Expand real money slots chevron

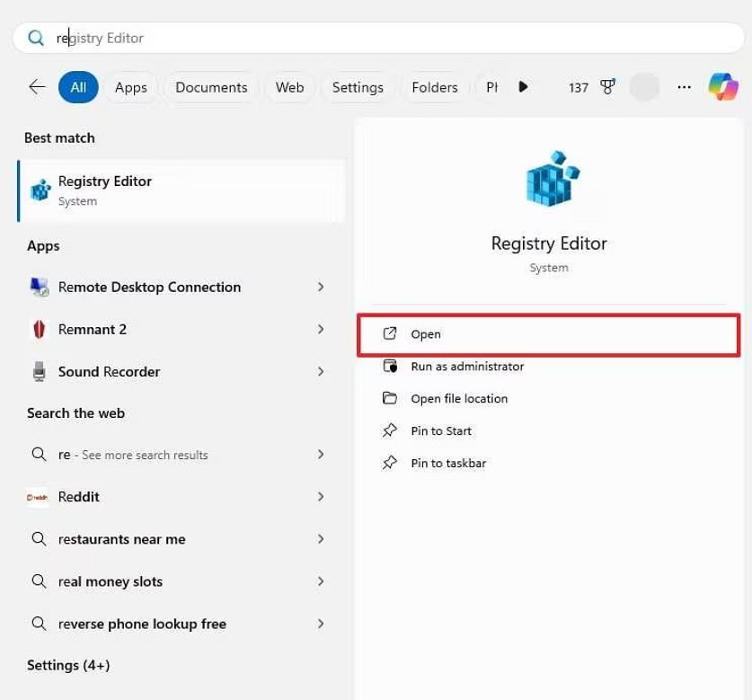point(321,581)
